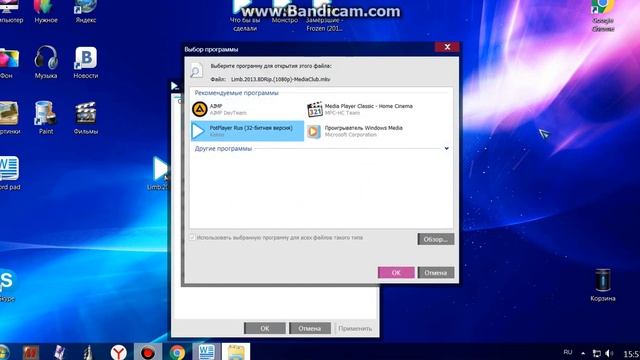Click Отмена in the Выбор программы dialog
Screen dimensions: 640x360
pyautogui.click(x=436, y=273)
